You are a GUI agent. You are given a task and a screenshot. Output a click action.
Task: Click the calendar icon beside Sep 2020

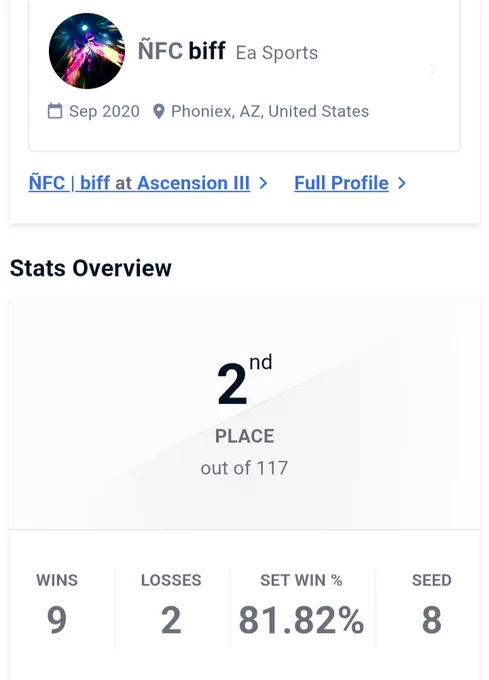pos(55,111)
